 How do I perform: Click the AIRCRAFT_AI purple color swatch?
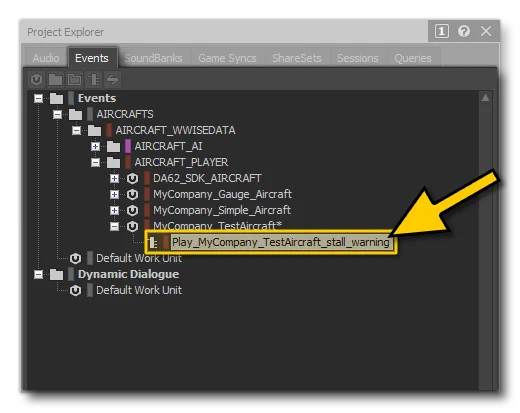[x=128, y=146]
